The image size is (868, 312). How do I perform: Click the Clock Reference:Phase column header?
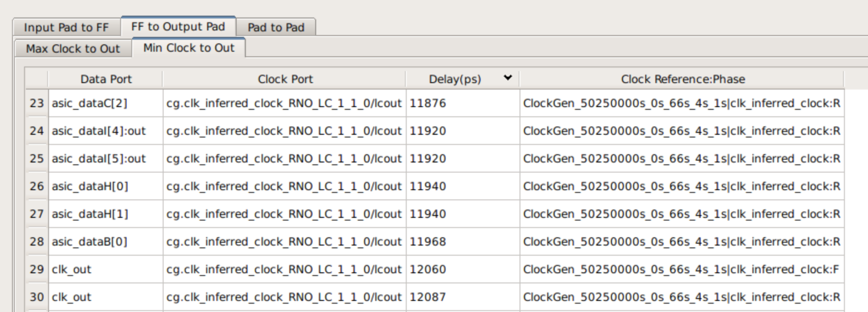pyautogui.click(x=682, y=79)
